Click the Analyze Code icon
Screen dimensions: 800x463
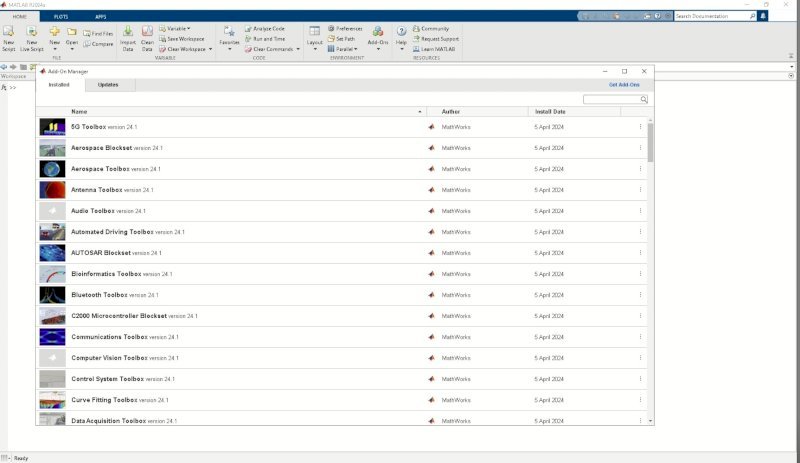tap(248, 29)
